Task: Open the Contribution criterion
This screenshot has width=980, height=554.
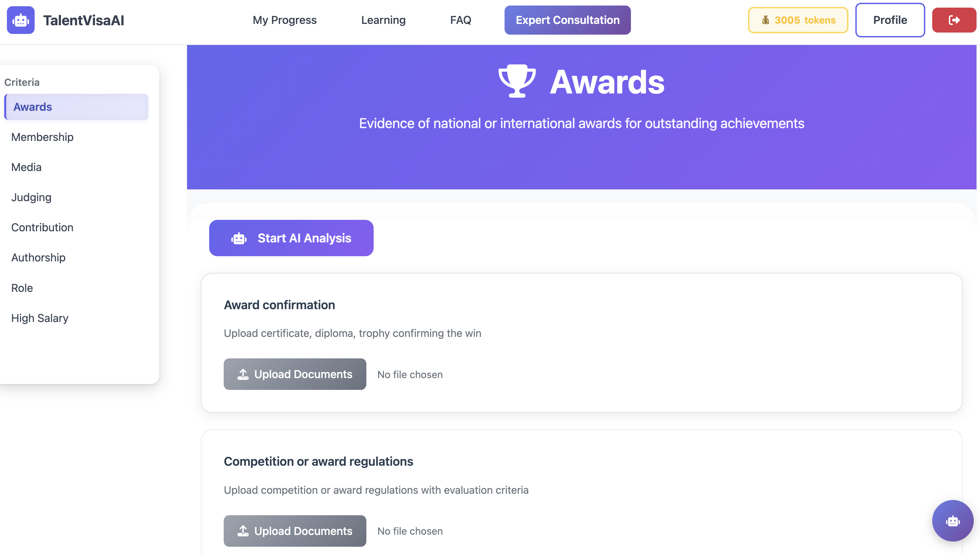Action: [x=42, y=227]
